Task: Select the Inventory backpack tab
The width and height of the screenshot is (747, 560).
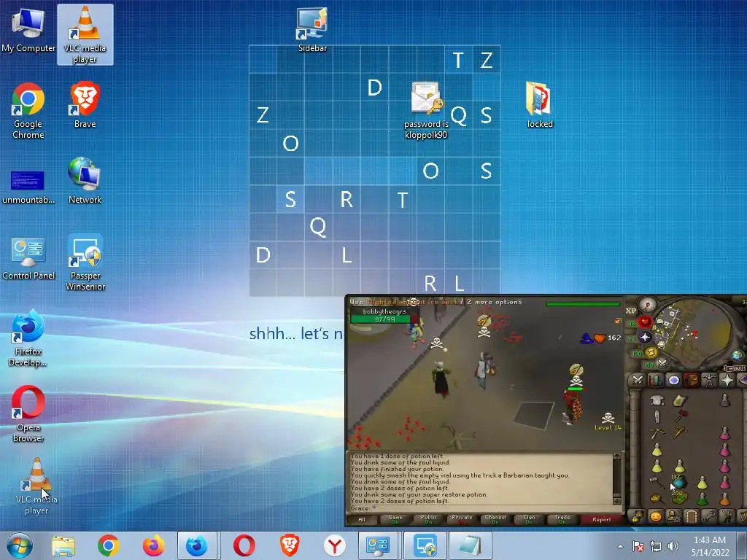Action: coord(691,380)
